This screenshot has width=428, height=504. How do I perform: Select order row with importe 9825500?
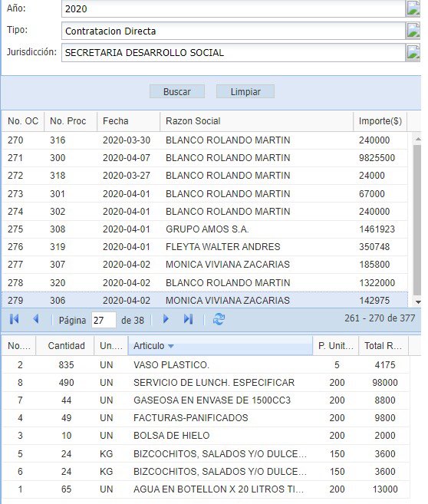click(205, 158)
